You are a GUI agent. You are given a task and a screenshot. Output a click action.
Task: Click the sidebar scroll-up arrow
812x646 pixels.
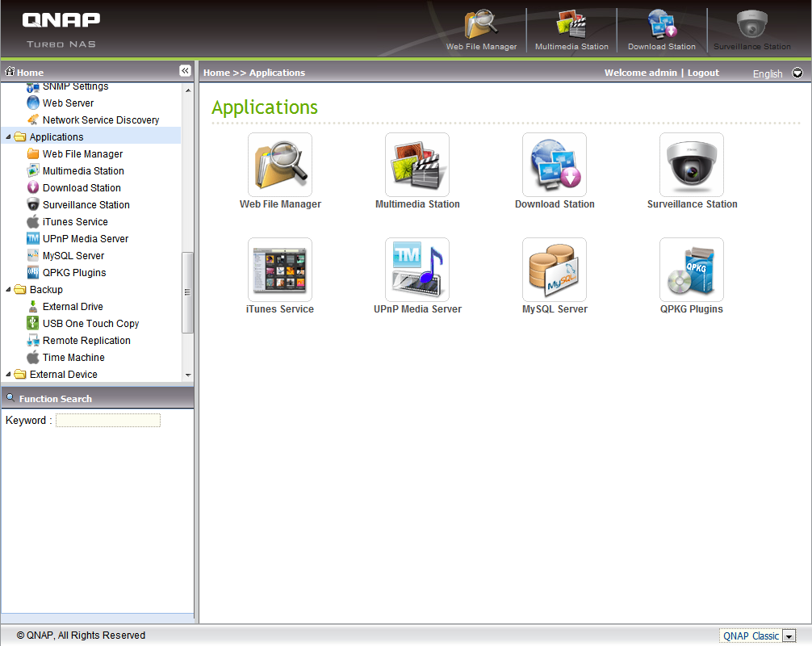(x=188, y=90)
